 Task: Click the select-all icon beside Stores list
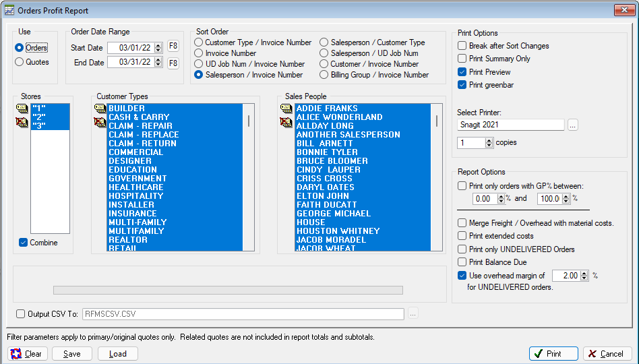tap(22, 109)
